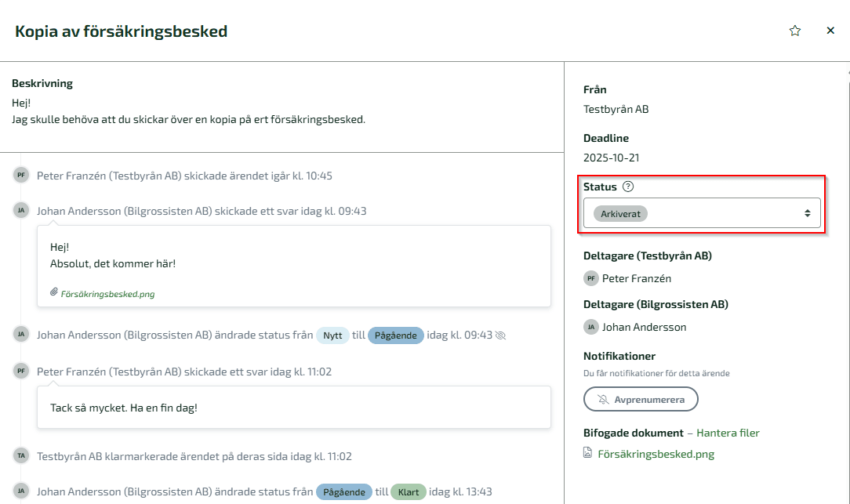Click Peter Franzén's PF avatar in participants

tap(591, 278)
